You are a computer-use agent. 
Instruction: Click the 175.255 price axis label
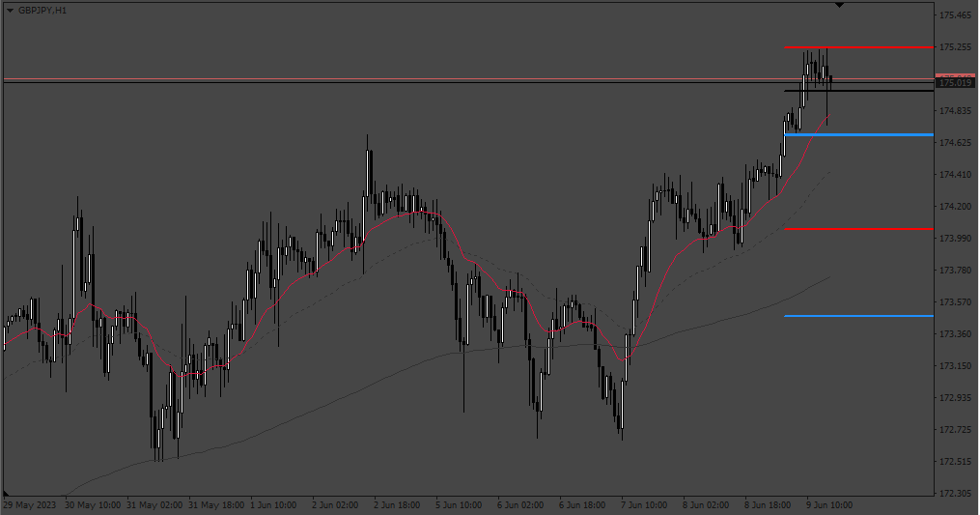click(x=956, y=47)
